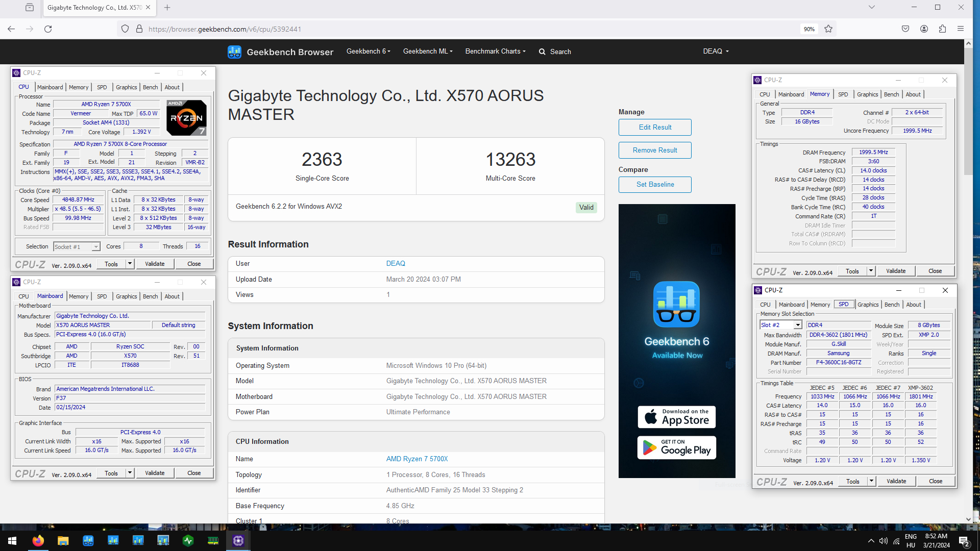980x551 pixels.
Task: Close the Gigabyte Technology browser tab
Action: (x=148, y=8)
